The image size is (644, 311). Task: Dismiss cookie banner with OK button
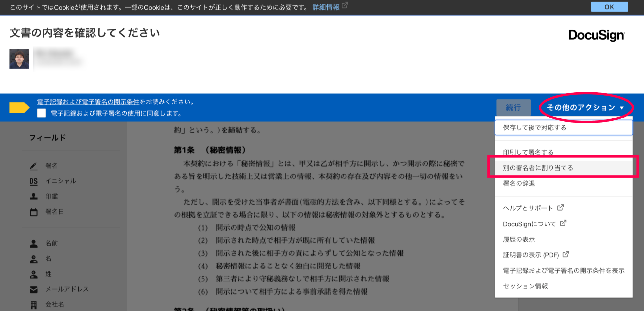point(609,7)
